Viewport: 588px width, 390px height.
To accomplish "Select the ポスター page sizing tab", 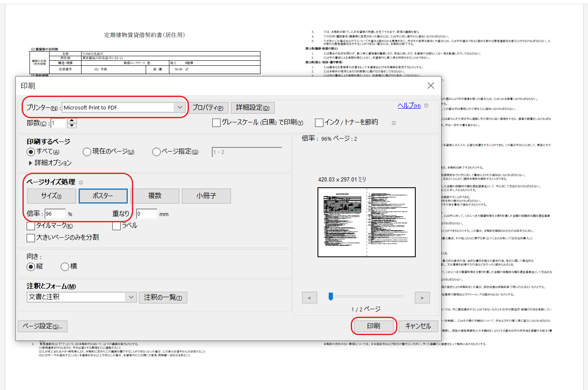I will tap(103, 196).
